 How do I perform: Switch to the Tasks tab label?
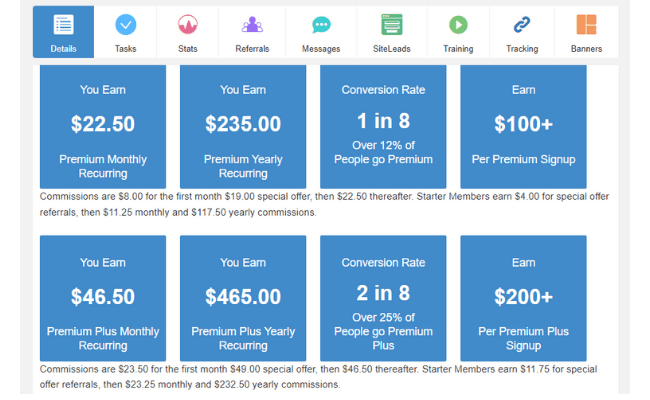tap(126, 49)
